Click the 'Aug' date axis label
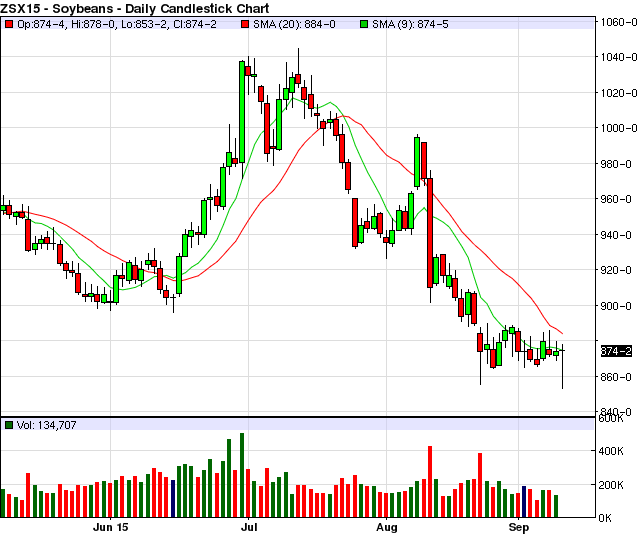Screen dimensions: 640x536 387,527
